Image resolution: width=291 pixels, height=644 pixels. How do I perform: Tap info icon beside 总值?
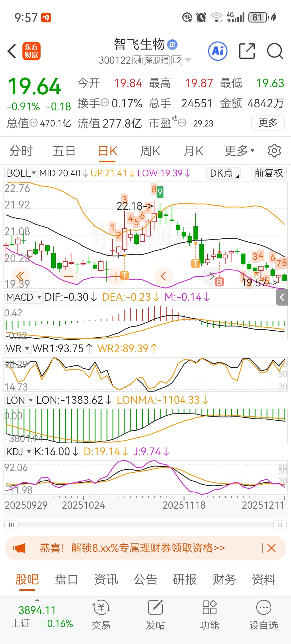tap(33, 123)
